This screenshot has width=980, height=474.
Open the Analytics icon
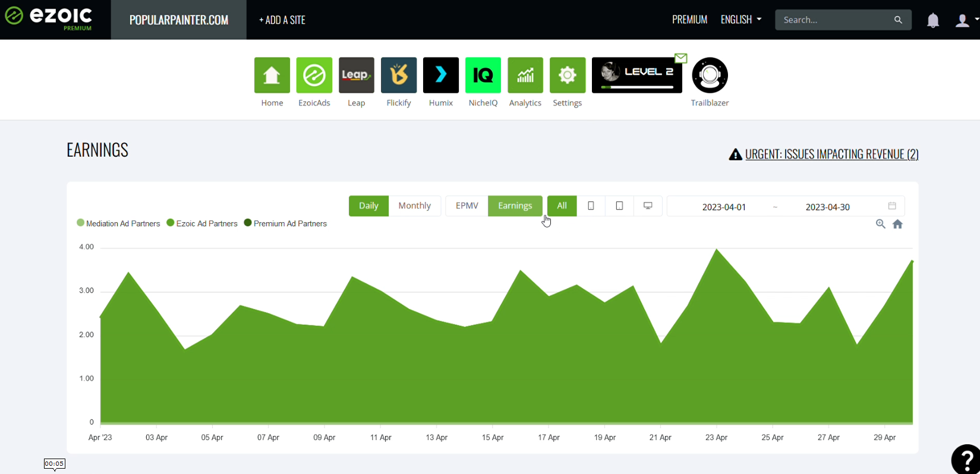coord(525,75)
